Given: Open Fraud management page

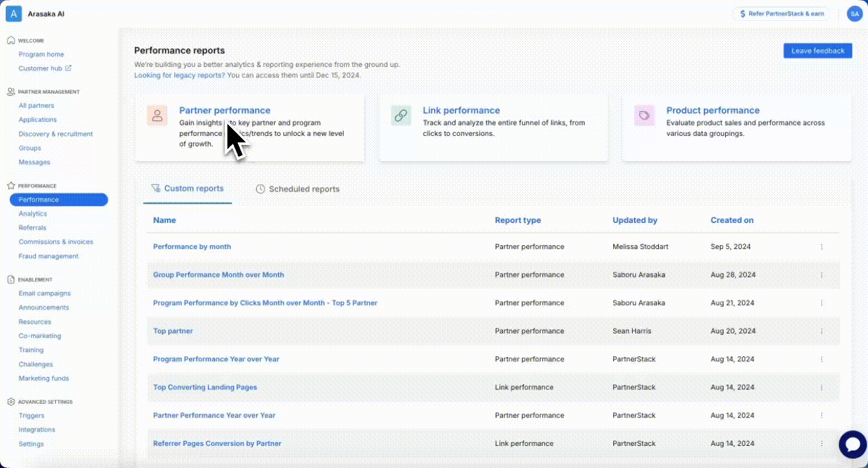Looking at the screenshot, I should click(49, 256).
